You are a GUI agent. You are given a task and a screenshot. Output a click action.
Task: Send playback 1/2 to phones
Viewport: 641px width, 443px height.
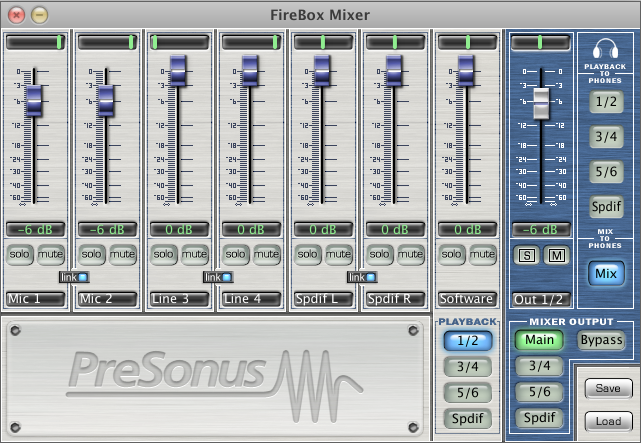tap(606, 102)
